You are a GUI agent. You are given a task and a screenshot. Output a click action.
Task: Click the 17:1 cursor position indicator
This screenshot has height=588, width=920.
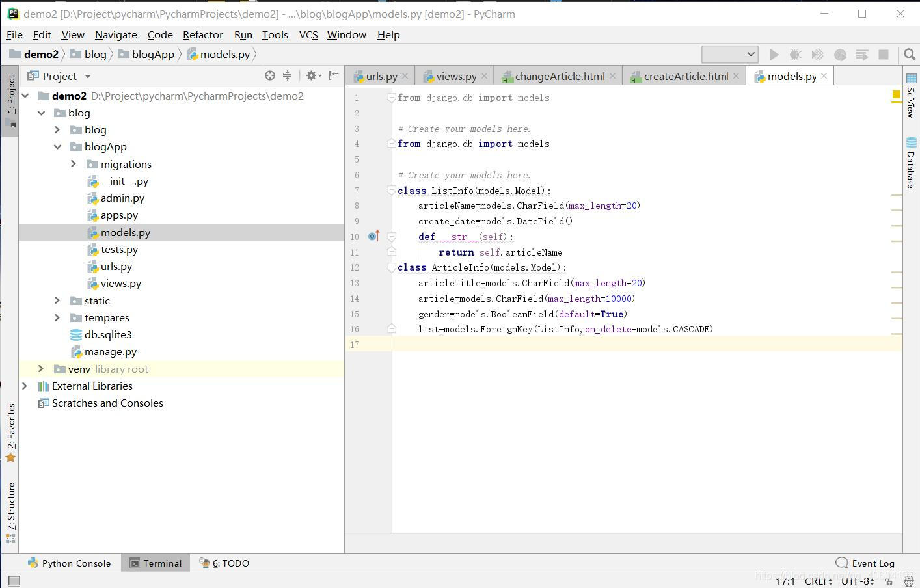785,581
